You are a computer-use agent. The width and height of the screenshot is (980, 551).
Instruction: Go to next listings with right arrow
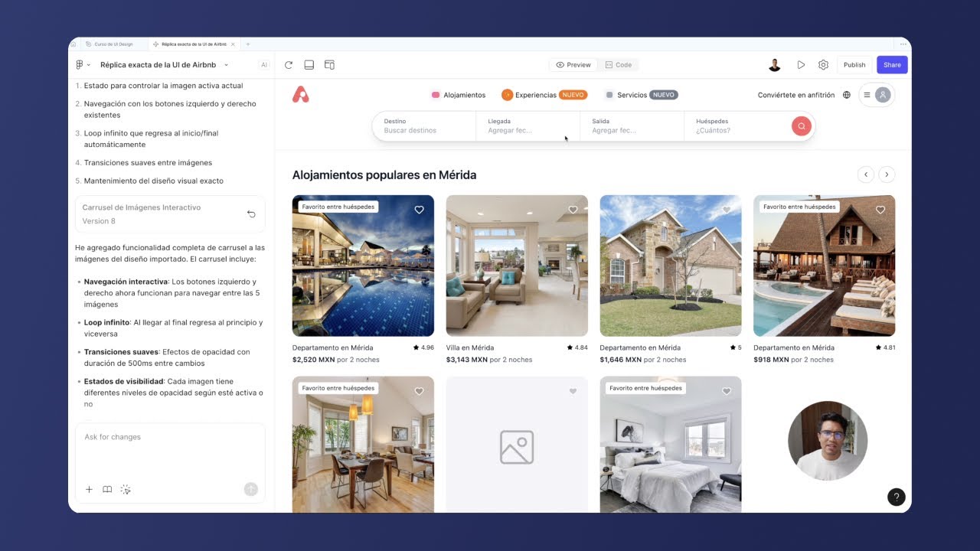coord(887,174)
